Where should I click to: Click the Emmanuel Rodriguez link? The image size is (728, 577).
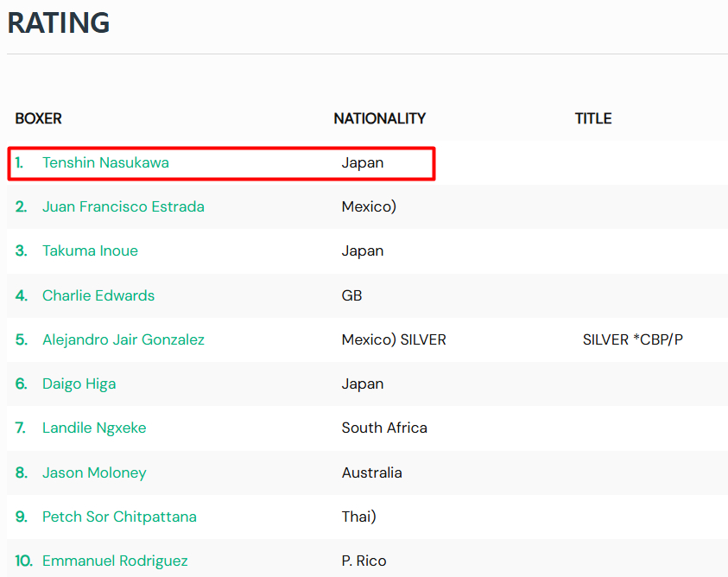point(115,561)
